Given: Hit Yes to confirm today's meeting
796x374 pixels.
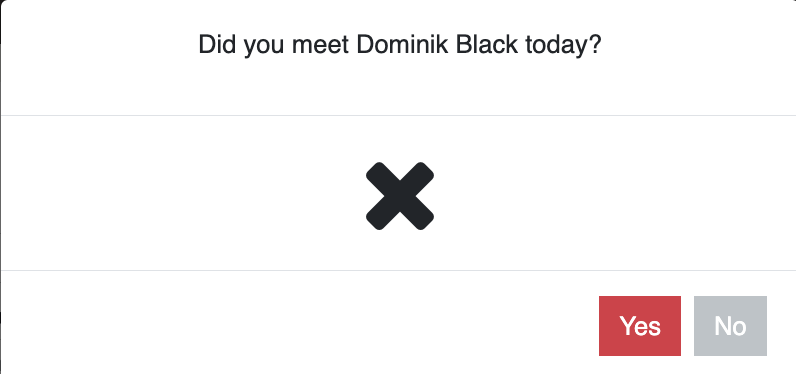Looking at the screenshot, I should tap(640, 326).
